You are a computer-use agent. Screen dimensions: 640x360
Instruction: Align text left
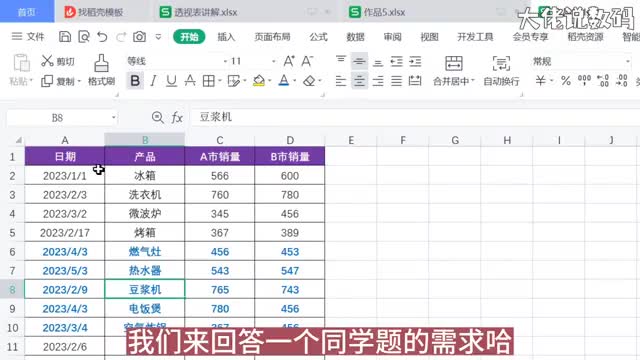341,81
